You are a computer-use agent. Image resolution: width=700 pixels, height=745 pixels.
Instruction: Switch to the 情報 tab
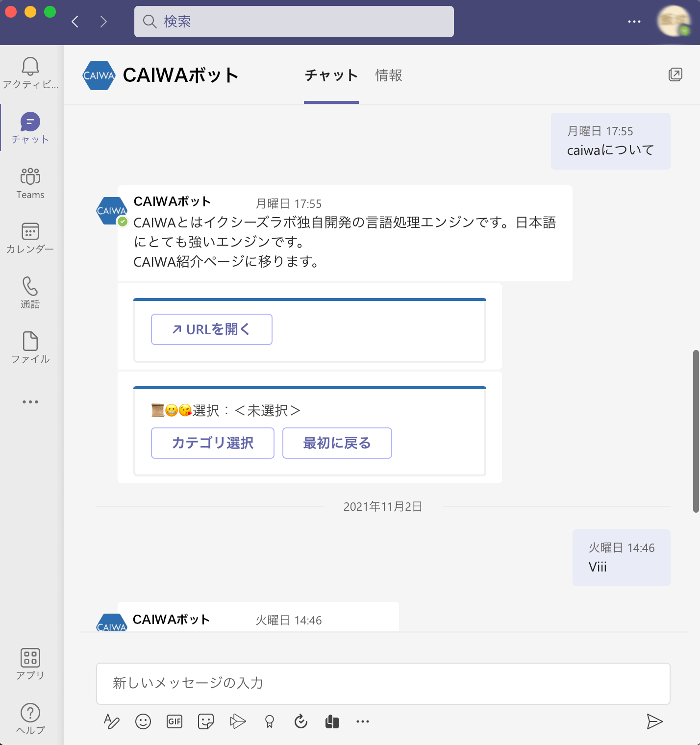click(x=388, y=76)
